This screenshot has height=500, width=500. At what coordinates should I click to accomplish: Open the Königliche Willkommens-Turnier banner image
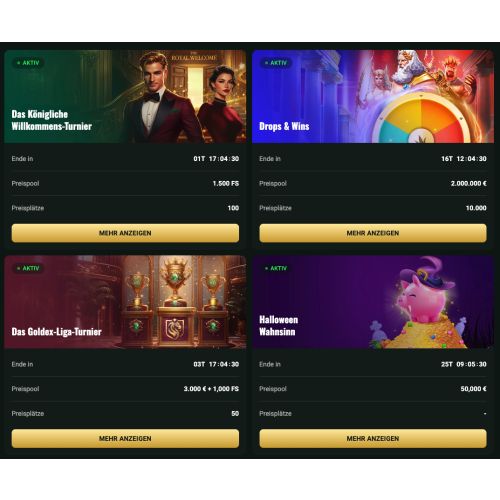pos(125,96)
